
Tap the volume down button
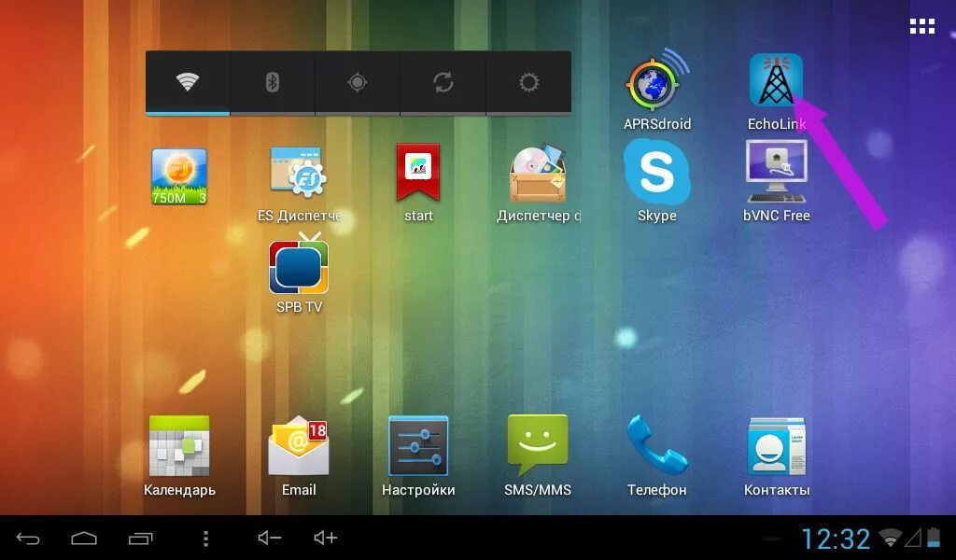(269, 538)
